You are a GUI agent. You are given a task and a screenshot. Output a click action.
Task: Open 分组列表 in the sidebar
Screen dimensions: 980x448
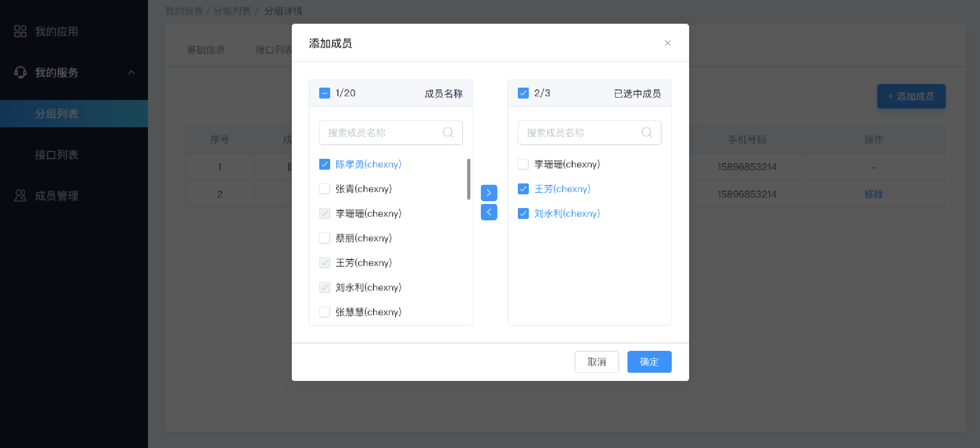coord(57,114)
